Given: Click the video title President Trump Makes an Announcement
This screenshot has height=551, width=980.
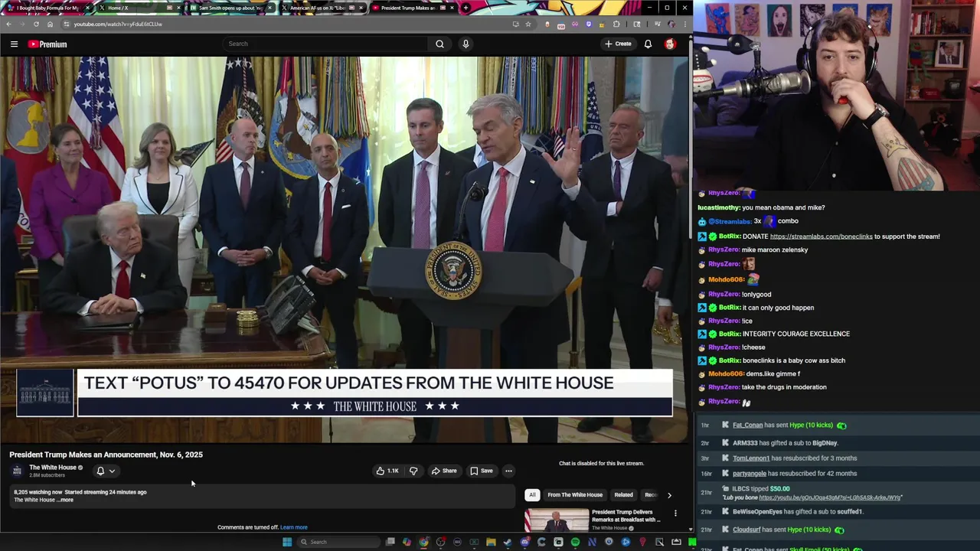Looking at the screenshot, I should [106, 455].
